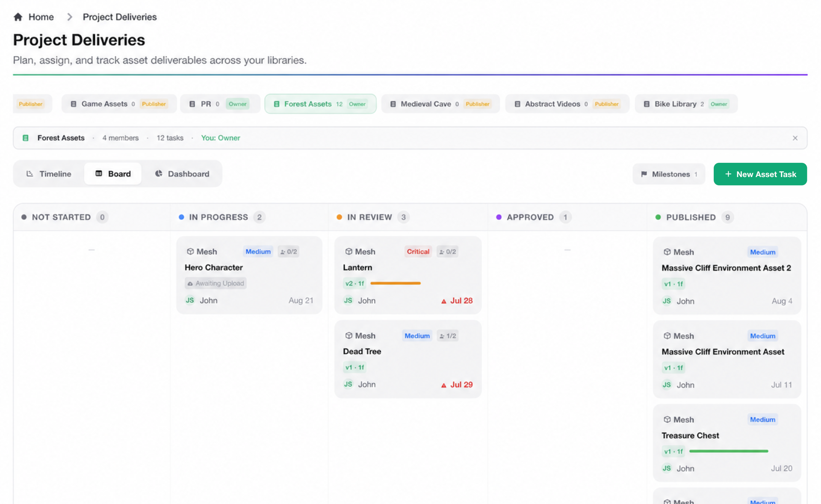
Task: Click the green progress bar on Treasure Chest
Action: [729, 451]
